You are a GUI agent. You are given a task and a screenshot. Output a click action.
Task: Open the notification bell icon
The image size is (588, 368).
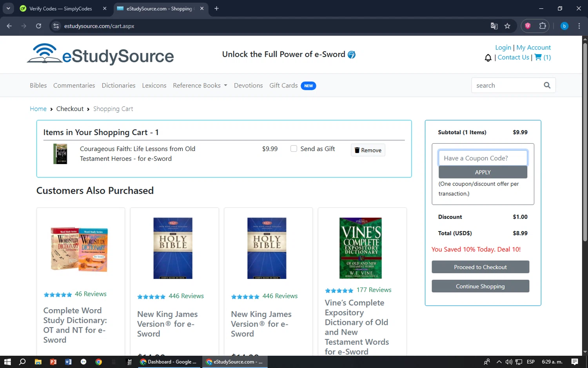coord(488,58)
